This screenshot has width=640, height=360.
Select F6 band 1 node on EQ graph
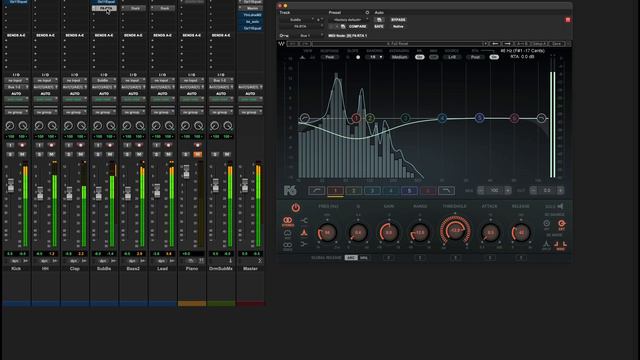pos(356,118)
